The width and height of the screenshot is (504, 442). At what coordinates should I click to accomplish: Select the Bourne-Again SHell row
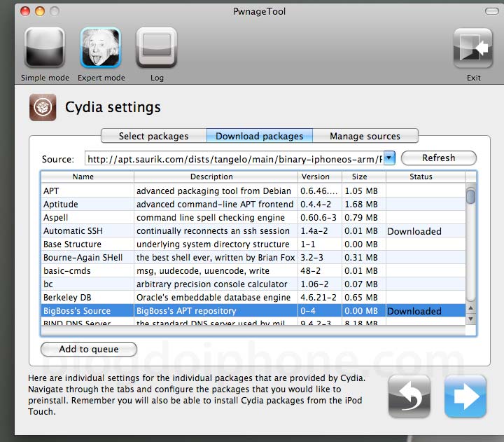click(253, 257)
